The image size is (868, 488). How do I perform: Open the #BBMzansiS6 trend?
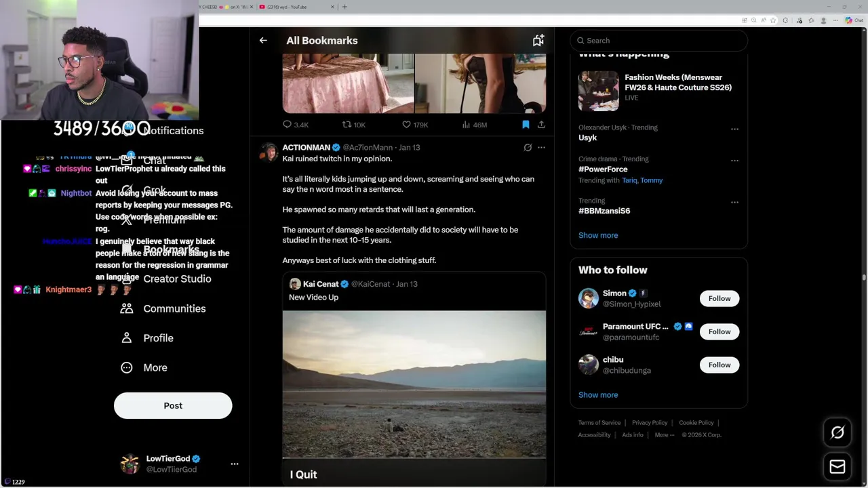[604, 211]
